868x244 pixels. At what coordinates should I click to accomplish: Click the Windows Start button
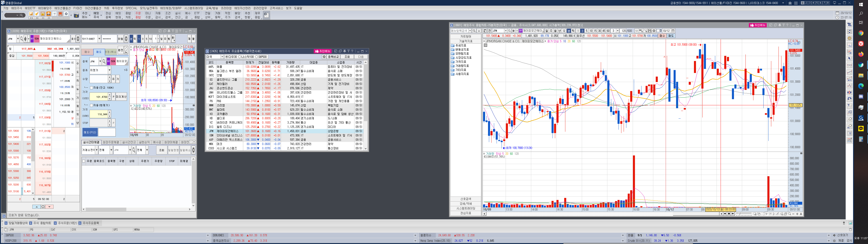click(861, 4)
